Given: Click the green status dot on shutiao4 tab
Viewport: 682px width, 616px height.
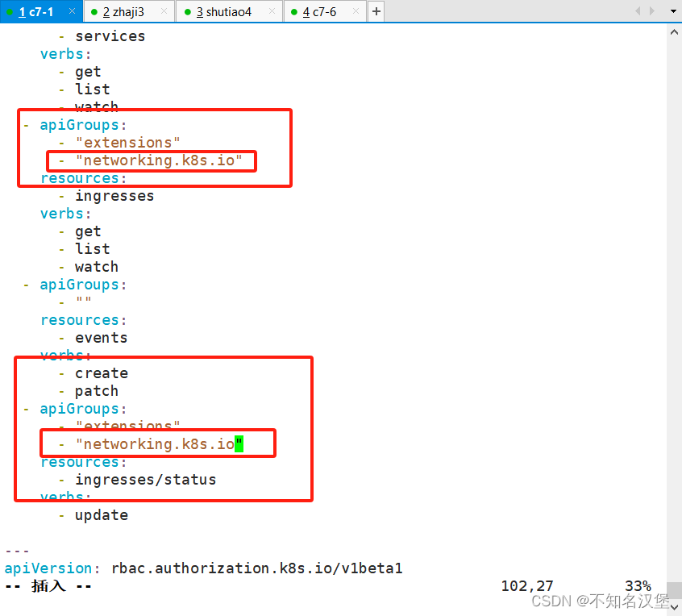Looking at the screenshot, I should tap(188, 12).
